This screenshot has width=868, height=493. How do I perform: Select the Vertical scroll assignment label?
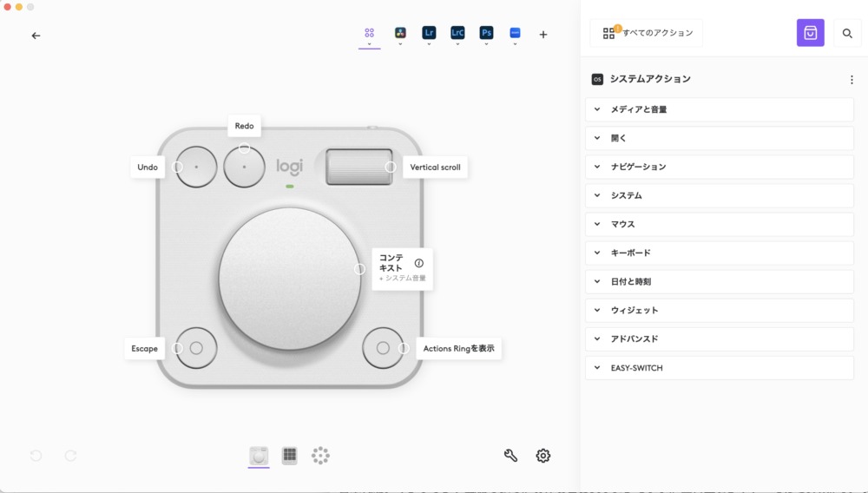(x=435, y=168)
